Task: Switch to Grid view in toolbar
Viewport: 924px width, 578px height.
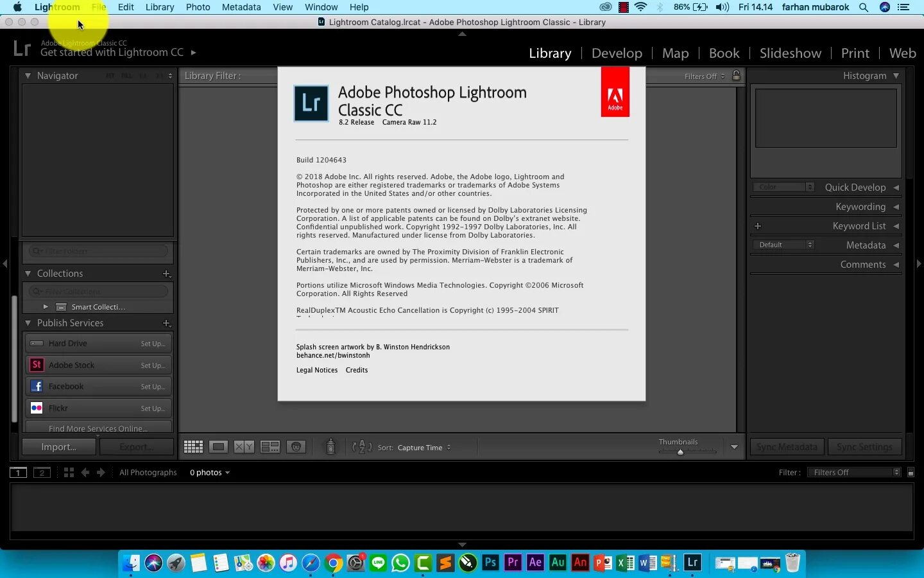Action: click(x=193, y=447)
